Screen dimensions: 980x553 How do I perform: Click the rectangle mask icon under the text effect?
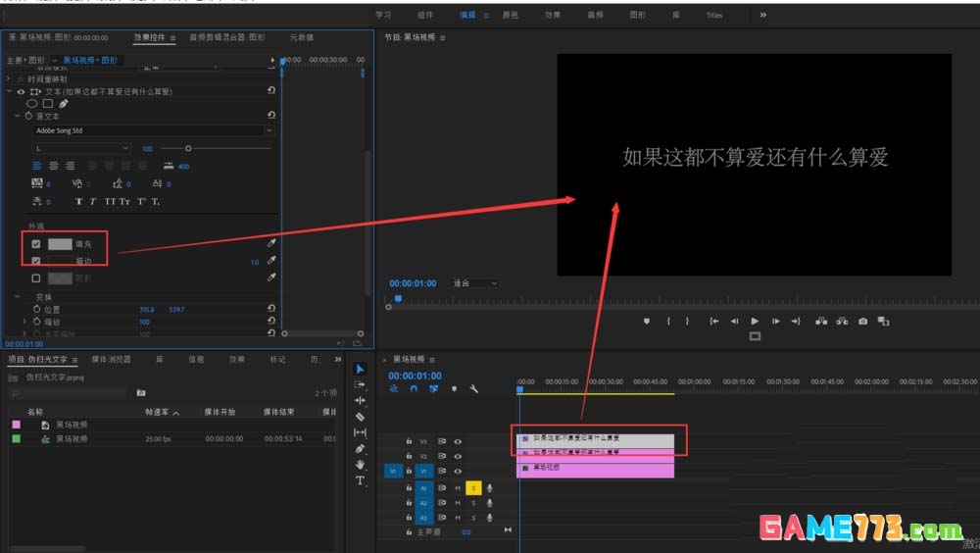tap(47, 103)
